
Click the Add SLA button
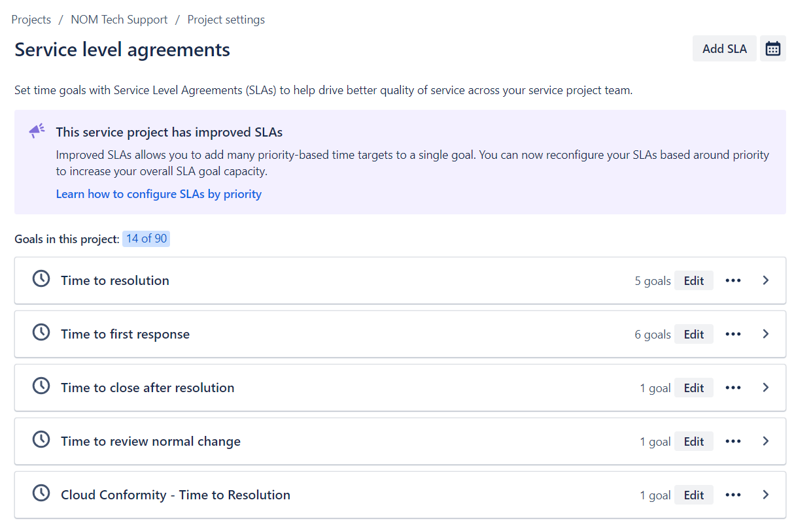[x=725, y=49]
